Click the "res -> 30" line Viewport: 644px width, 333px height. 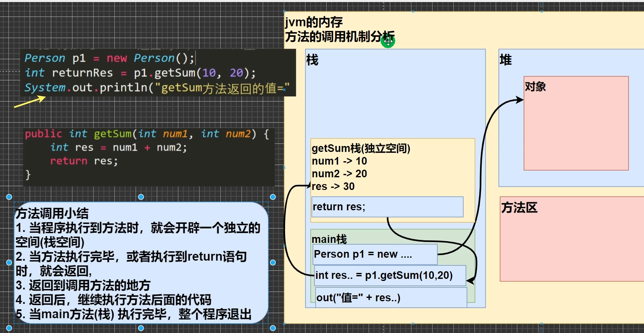[x=333, y=187]
